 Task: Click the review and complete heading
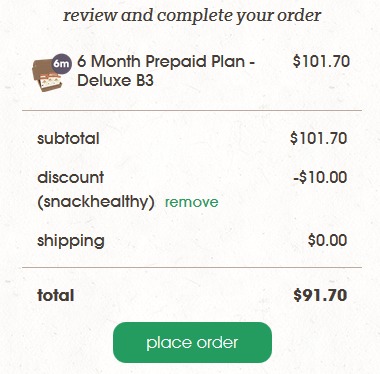[x=192, y=15]
